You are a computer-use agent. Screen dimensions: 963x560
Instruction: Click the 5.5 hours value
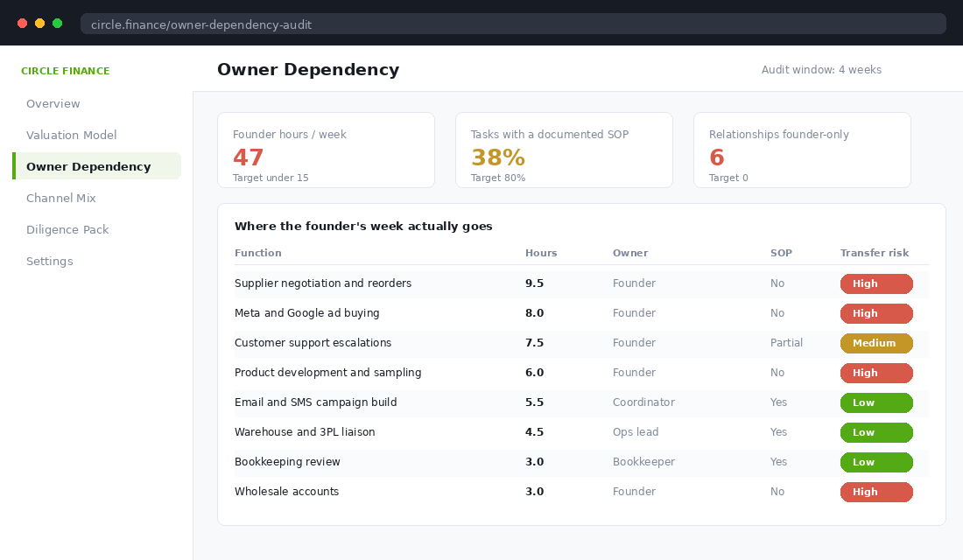point(534,402)
